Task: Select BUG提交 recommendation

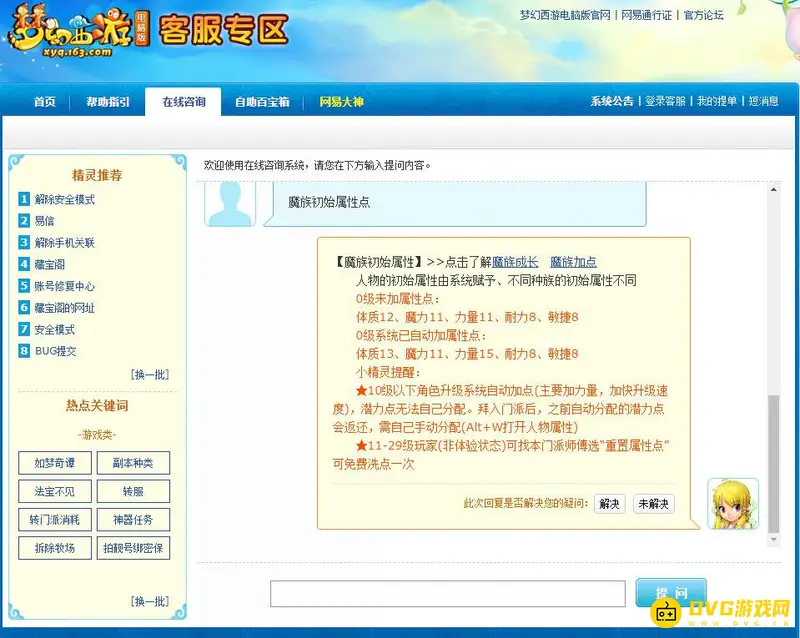Action: [56, 351]
